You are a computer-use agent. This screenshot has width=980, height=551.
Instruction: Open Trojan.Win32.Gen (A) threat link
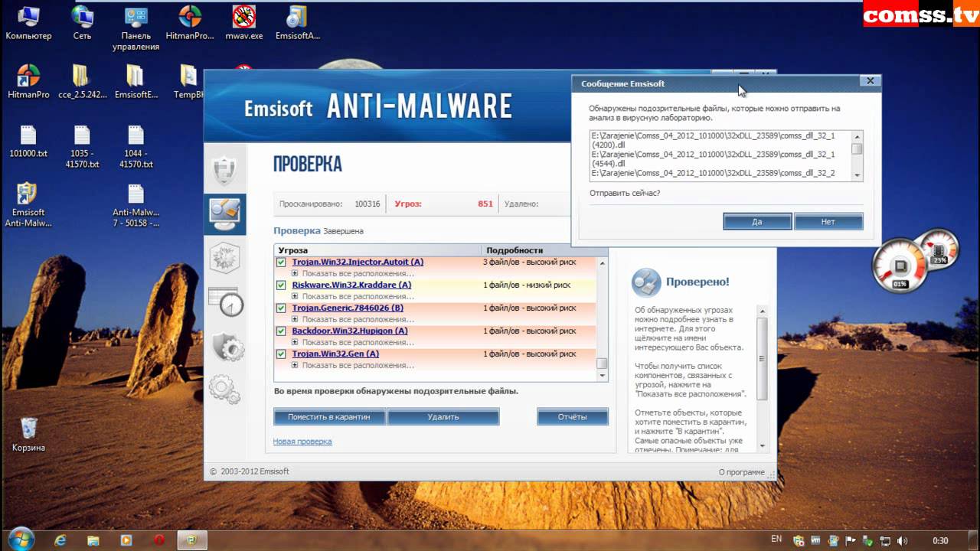tap(335, 354)
